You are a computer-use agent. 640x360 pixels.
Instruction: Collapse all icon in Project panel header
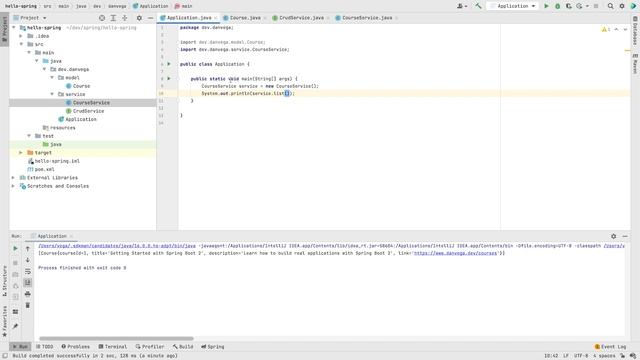(124, 18)
